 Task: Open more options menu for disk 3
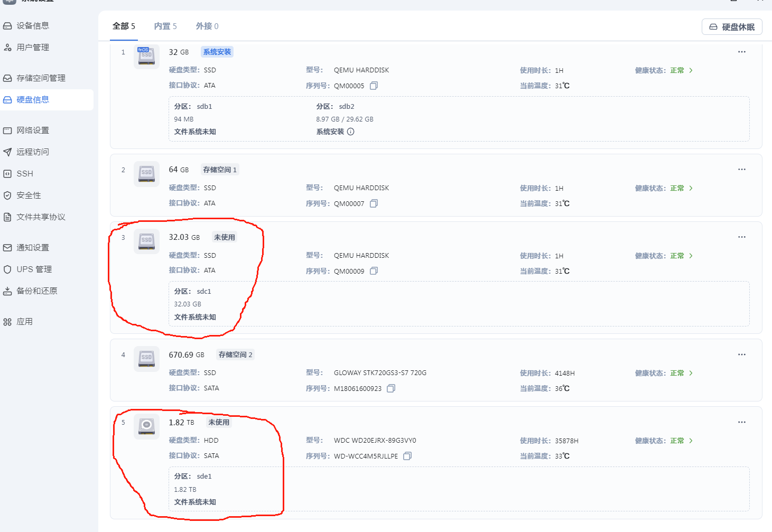click(742, 237)
